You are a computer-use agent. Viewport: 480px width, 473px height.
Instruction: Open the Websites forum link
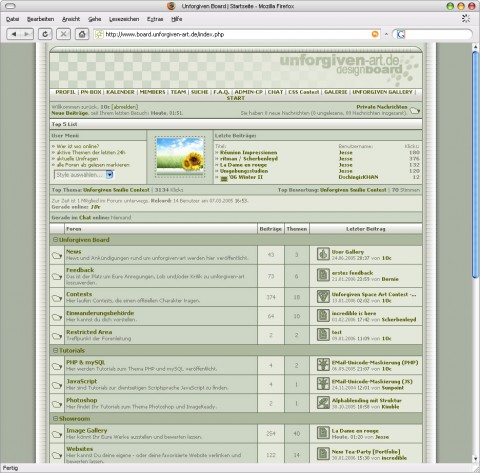[x=79, y=449]
